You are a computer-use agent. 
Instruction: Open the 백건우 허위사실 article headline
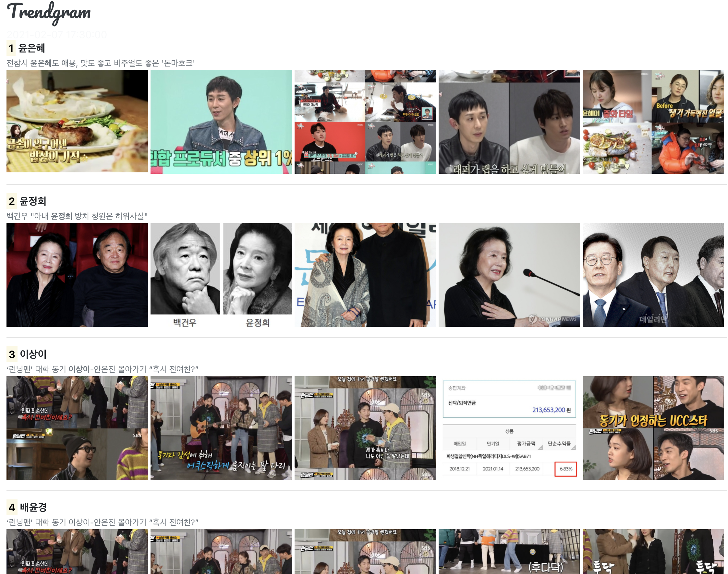77,216
